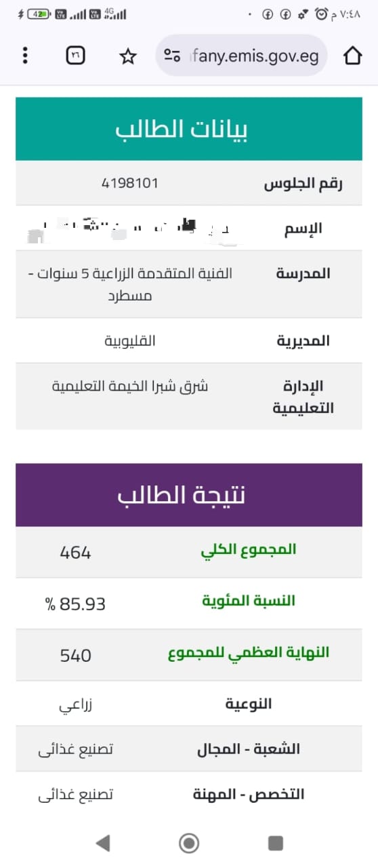Tap the maximum score value 540
Viewport: 378px width, 868px height.
click(x=75, y=656)
